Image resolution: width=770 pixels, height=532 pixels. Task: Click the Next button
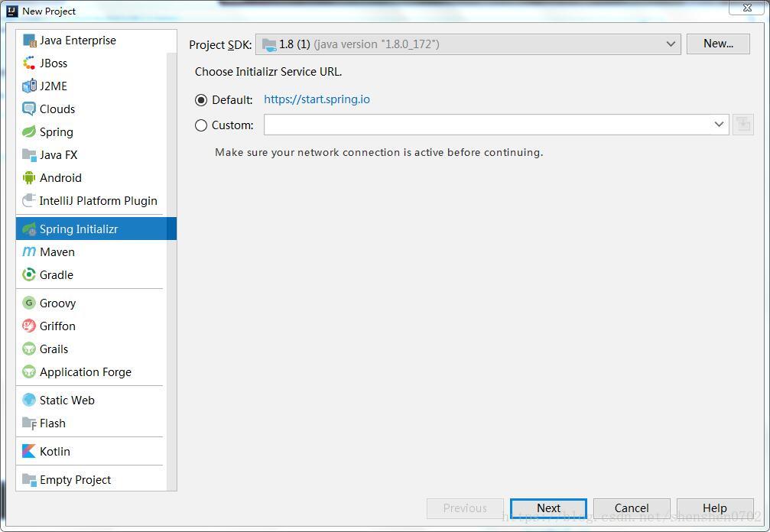tap(548, 508)
